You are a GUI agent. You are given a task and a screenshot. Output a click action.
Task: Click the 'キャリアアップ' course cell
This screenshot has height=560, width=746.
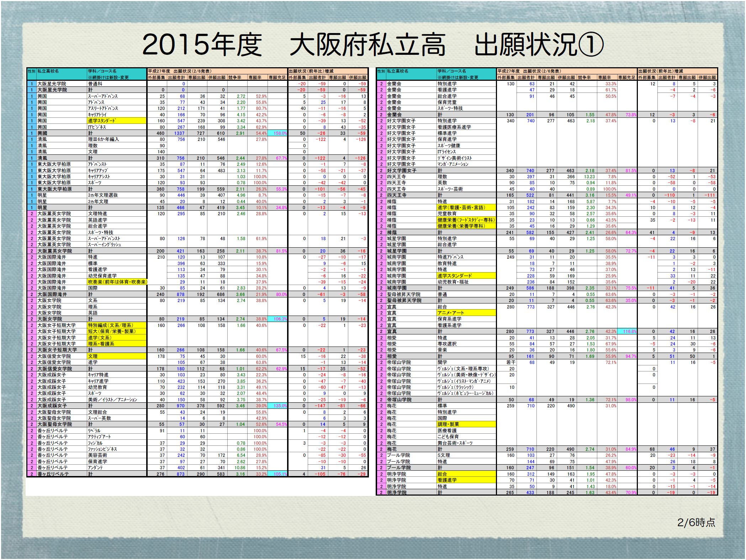pyautogui.click(x=117, y=170)
